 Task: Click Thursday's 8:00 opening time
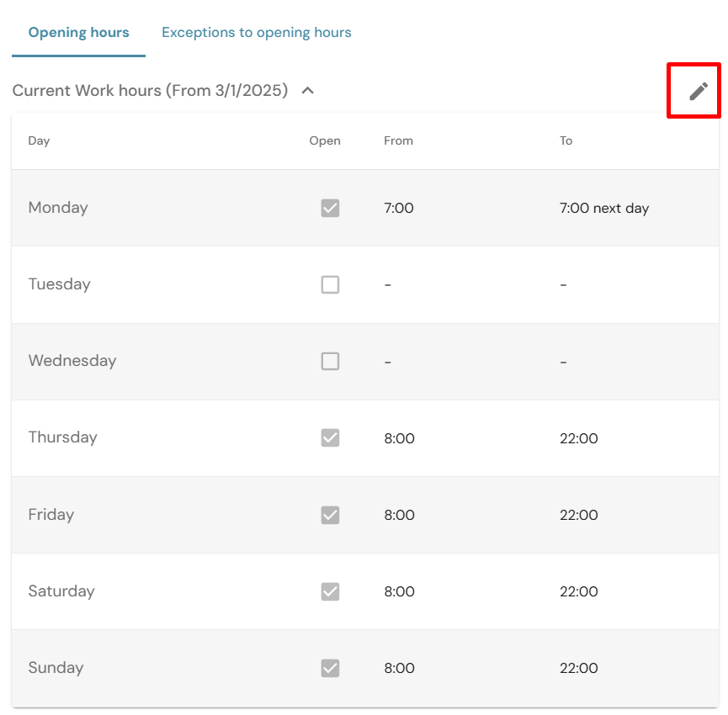click(x=399, y=438)
